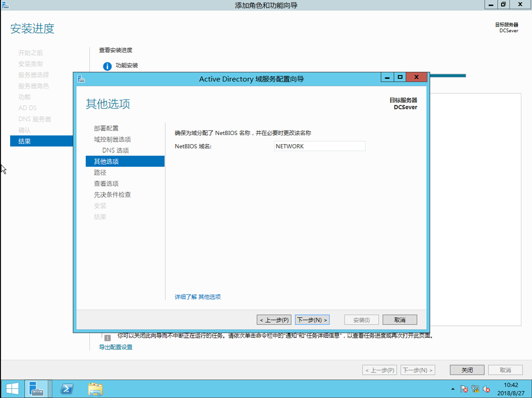This screenshot has width=532, height=398.
Task: Open the 详细了解 其他选项 link
Action: click(198, 297)
